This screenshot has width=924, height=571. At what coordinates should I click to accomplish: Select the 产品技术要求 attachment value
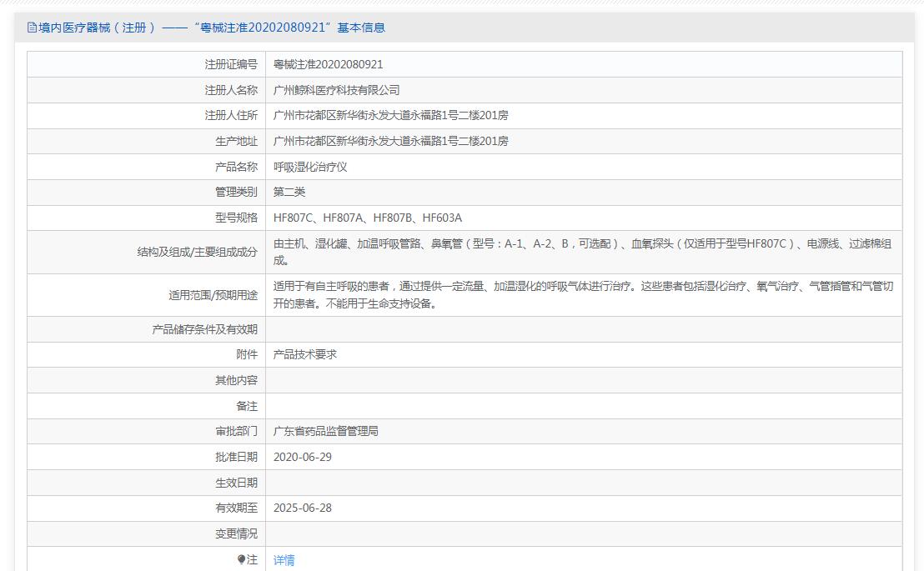pyautogui.click(x=305, y=355)
